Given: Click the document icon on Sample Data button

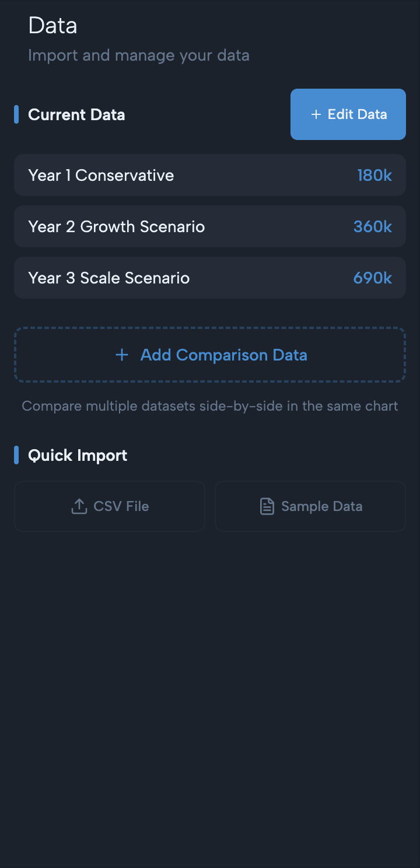Looking at the screenshot, I should 267,506.
